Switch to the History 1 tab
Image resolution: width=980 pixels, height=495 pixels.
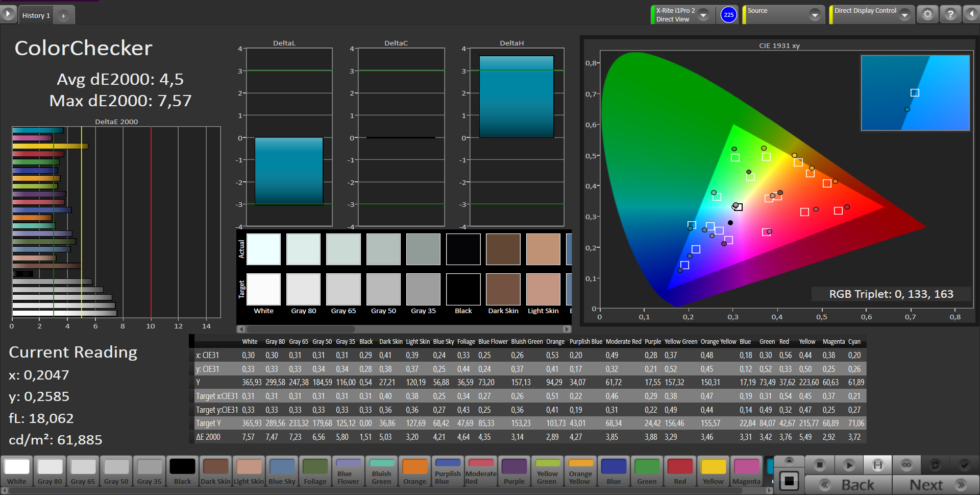36,16
